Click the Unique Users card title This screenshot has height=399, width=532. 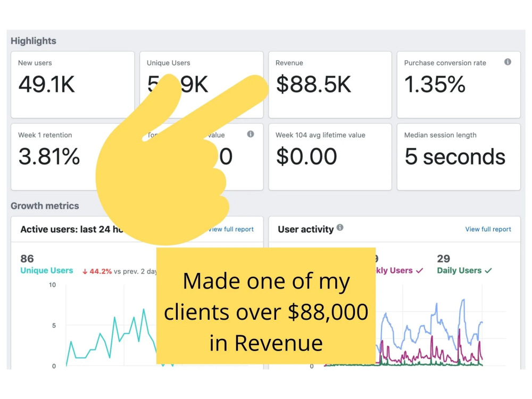[168, 63]
